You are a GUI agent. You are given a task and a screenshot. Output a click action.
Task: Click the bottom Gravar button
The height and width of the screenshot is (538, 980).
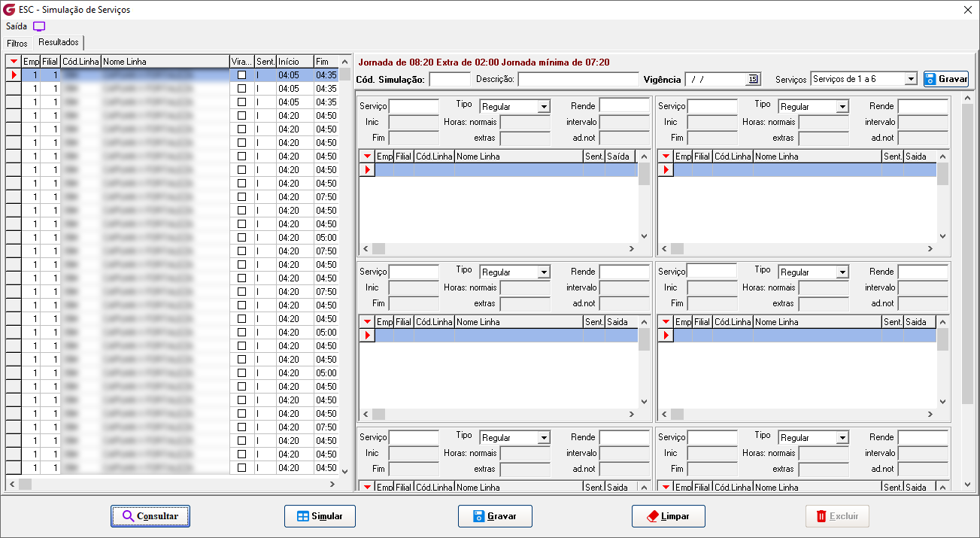(x=495, y=516)
